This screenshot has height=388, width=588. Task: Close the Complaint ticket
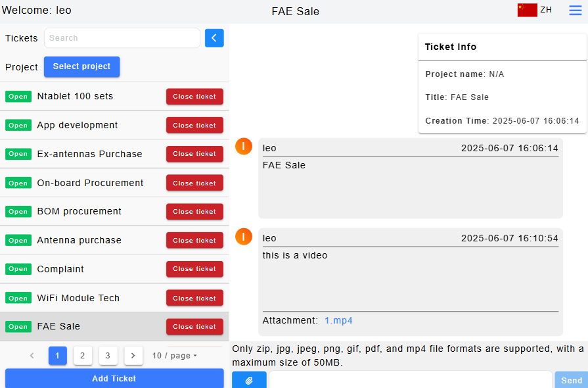(194, 269)
